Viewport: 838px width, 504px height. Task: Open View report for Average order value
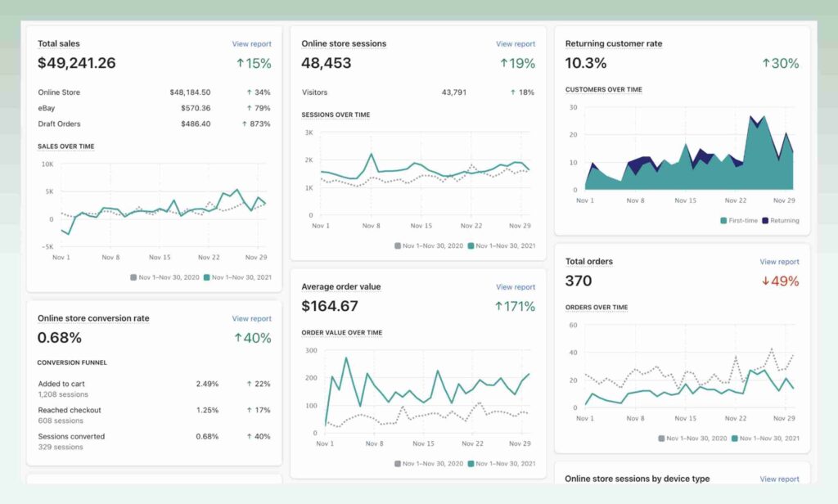[516, 287]
